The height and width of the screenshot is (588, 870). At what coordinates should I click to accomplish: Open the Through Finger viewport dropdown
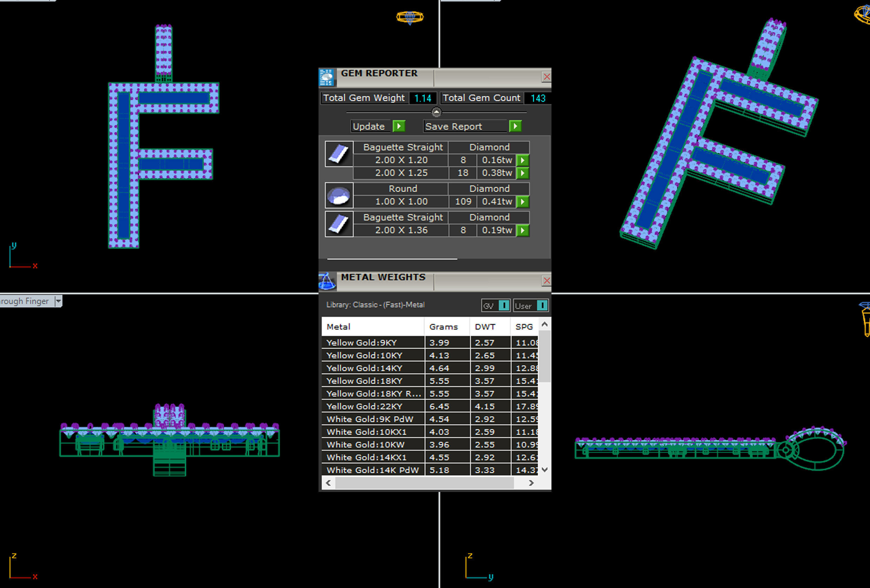coord(58,301)
